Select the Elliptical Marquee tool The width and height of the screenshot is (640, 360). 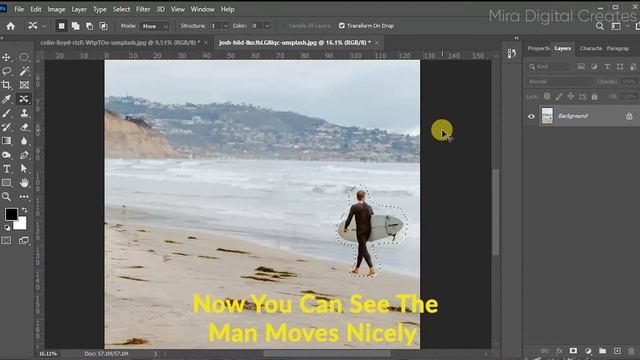[24, 57]
